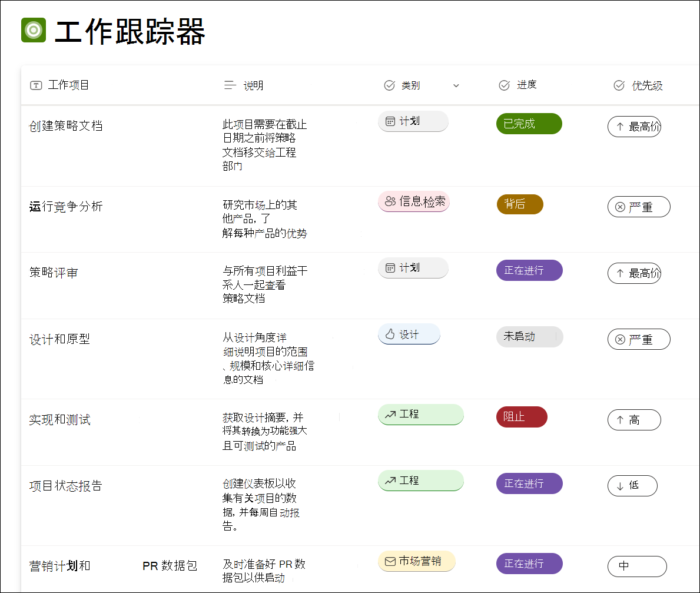This screenshot has height=593, width=700.
Task: Select the 已完成 status for 创建策略文档
Action: [529, 124]
